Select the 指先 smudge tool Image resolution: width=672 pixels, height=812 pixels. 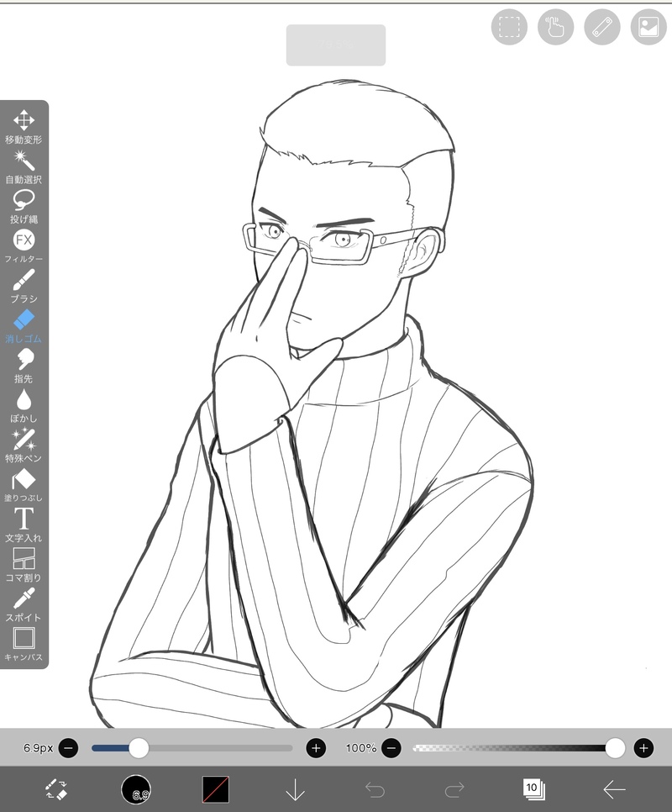(24, 366)
